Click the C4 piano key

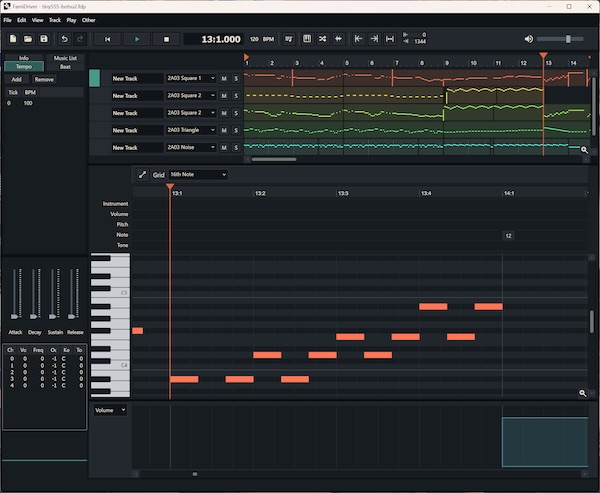tap(110, 366)
